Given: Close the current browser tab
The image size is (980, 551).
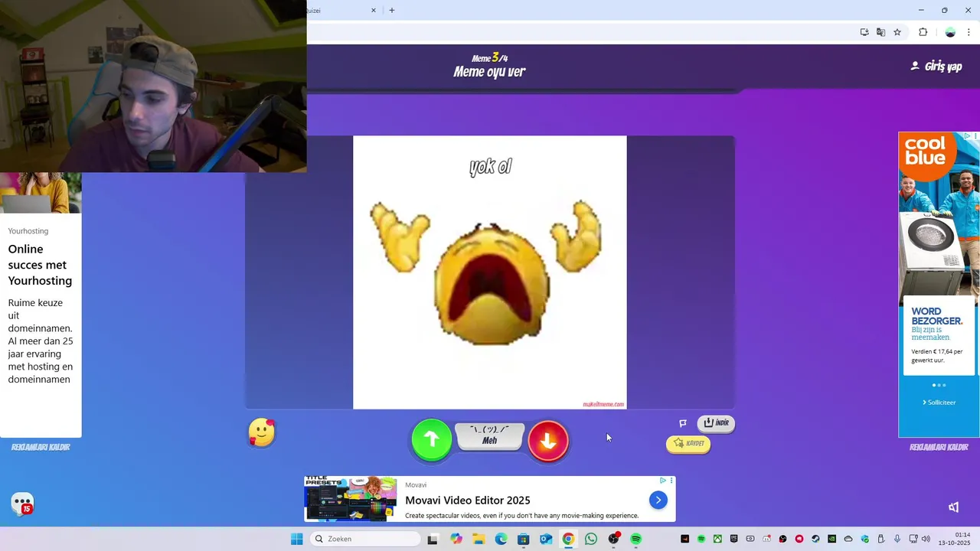Looking at the screenshot, I should tap(374, 11).
